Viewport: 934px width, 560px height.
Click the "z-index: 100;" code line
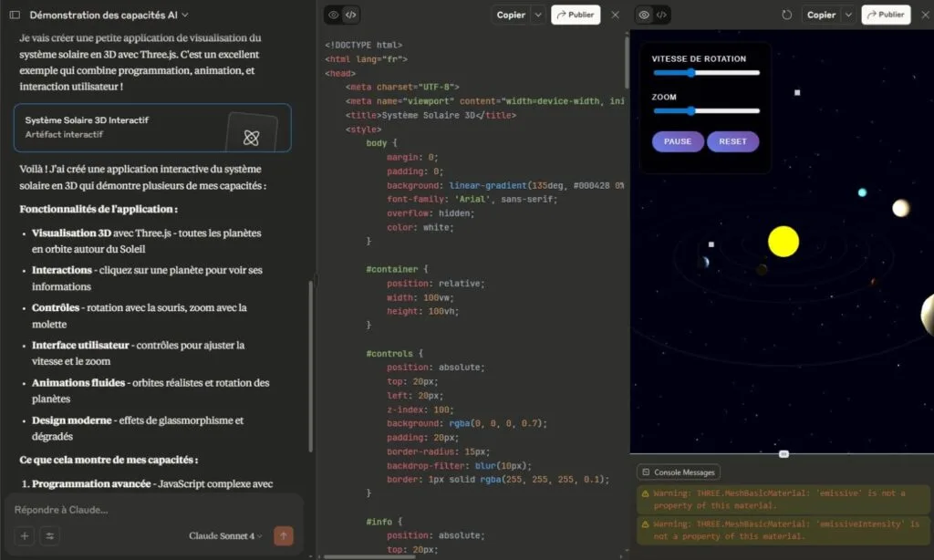420,410
